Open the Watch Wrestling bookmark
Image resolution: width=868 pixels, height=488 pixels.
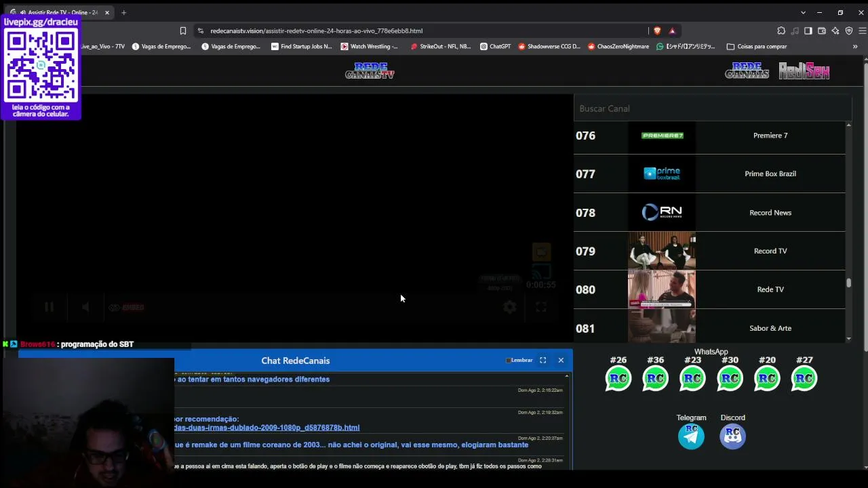coord(370,47)
